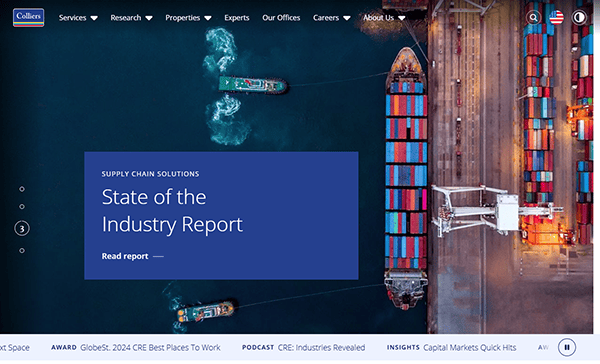Open Capital Markets Quick Hits insights link

pyautogui.click(x=470, y=348)
